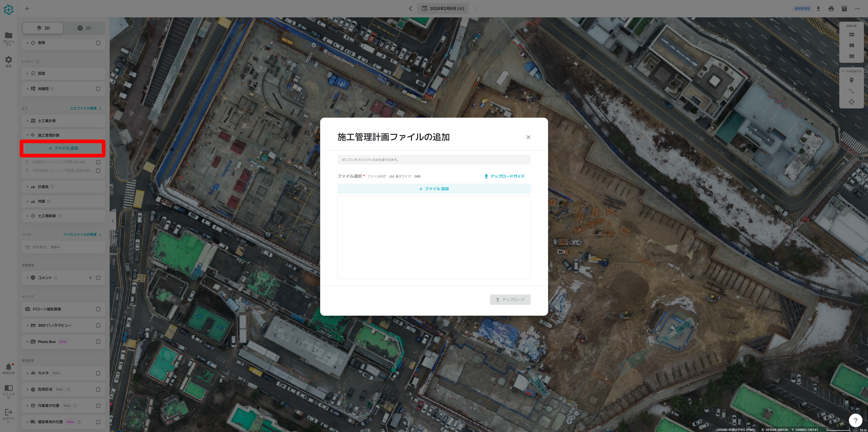Click the print icon in the top-right toolbar

coord(832,8)
